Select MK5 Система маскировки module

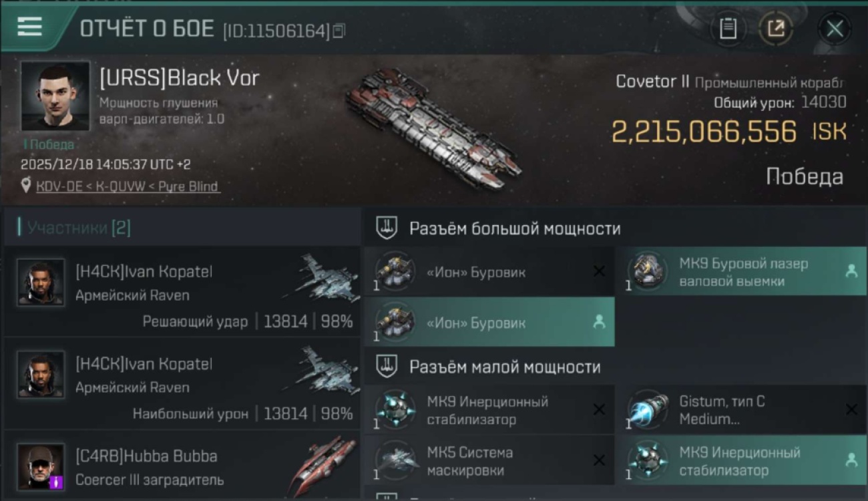(x=489, y=461)
